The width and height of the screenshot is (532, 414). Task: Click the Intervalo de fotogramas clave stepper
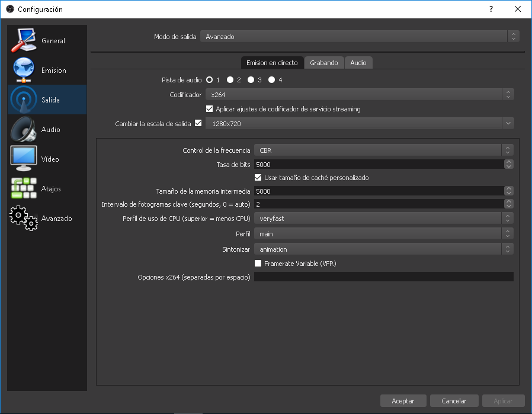click(508, 204)
